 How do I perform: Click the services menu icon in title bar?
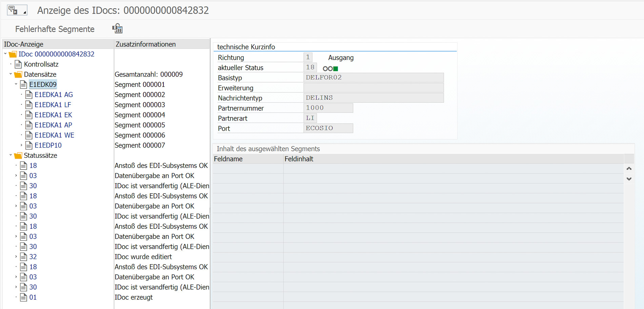coord(17,10)
